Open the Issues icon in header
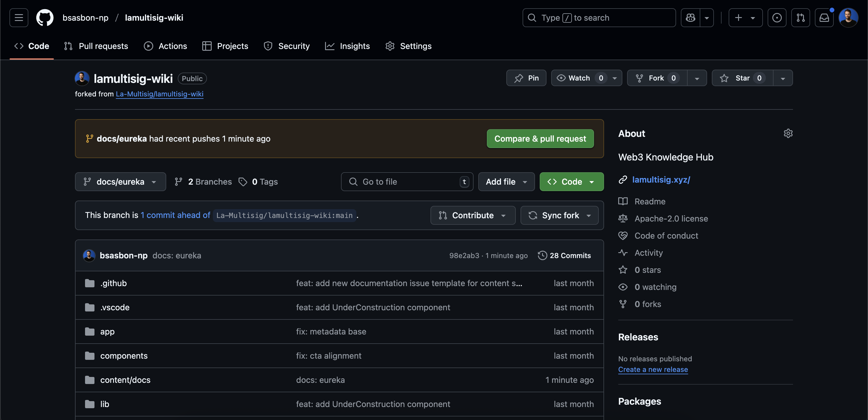868x420 pixels. tap(777, 18)
